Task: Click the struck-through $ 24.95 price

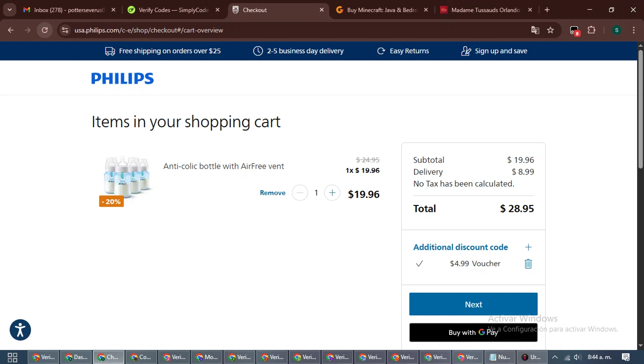Action: point(368,160)
